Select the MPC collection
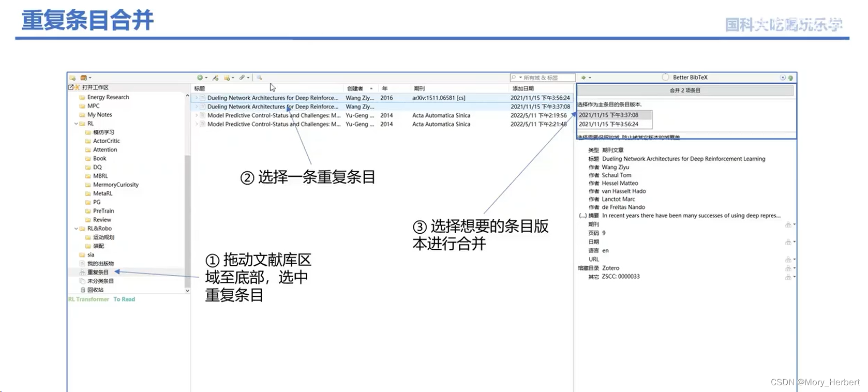 [x=93, y=105]
